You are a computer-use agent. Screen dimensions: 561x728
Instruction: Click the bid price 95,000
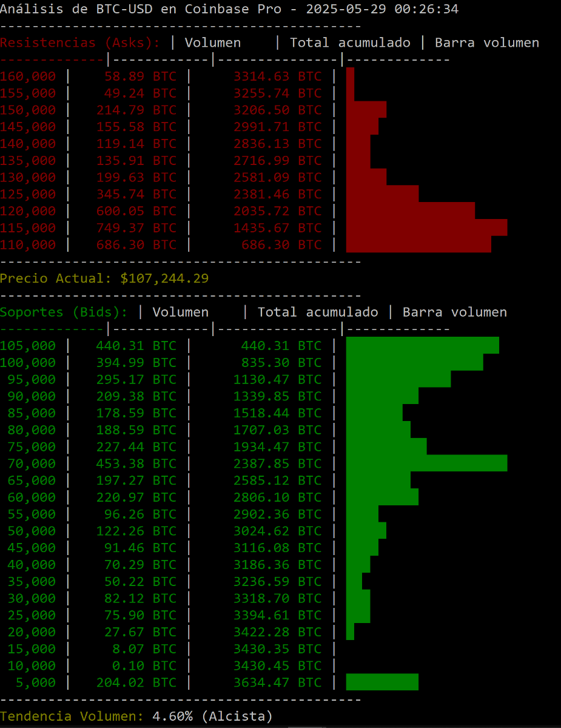tap(32, 380)
